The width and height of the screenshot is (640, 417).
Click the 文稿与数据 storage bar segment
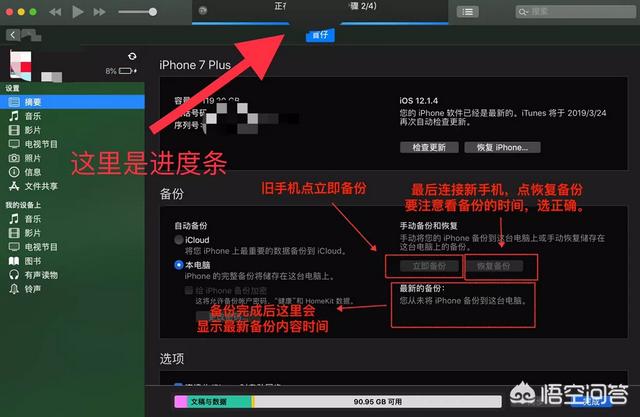tap(219, 402)
